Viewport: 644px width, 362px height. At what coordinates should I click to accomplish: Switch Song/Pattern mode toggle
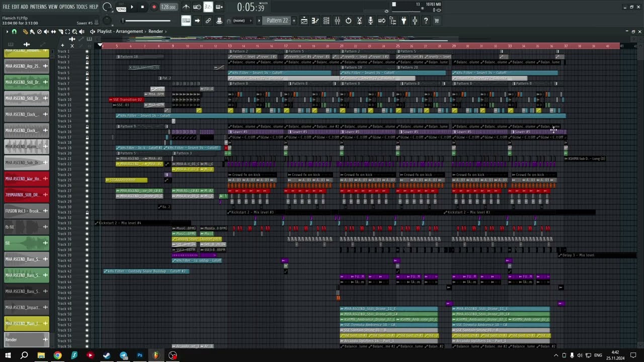tap(121, 7)
